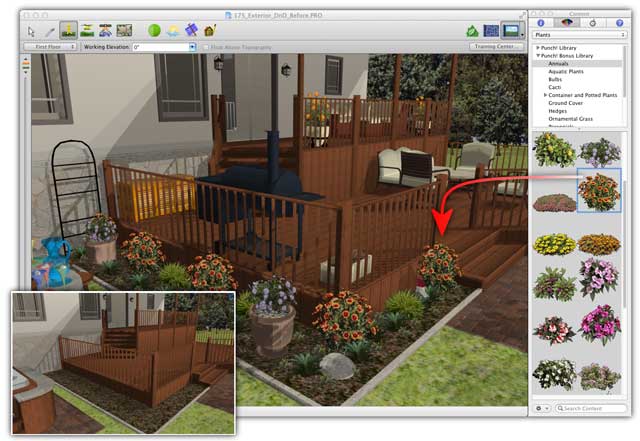The image size is (640, 441).
Task: Click the Search Content field
Action: (x=594, y=408)
